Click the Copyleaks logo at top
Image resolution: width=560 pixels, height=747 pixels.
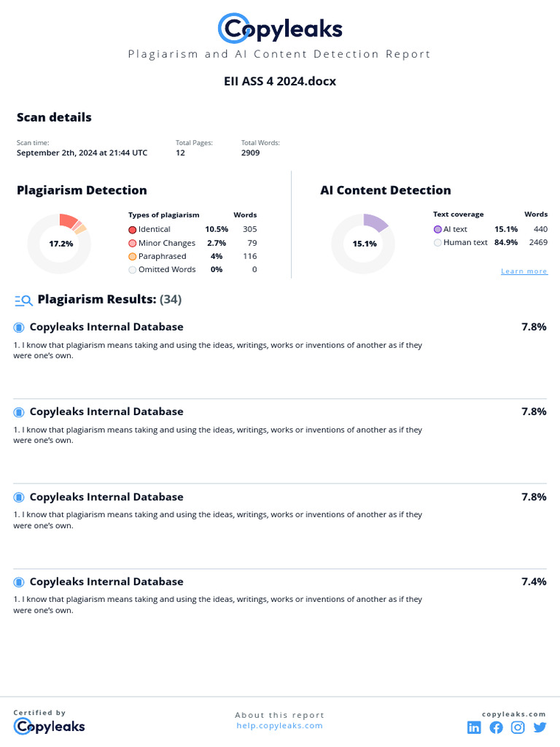(280, 28)
